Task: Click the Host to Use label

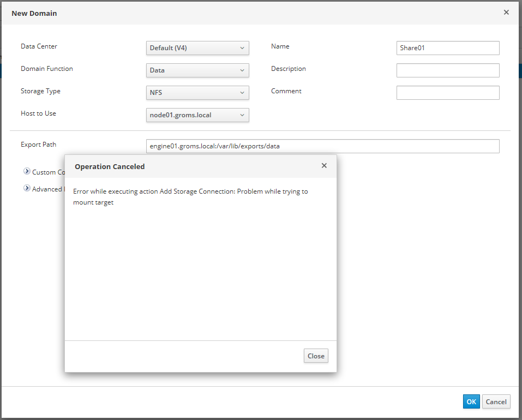Action: pyautogui.click(x=38, y=113)
